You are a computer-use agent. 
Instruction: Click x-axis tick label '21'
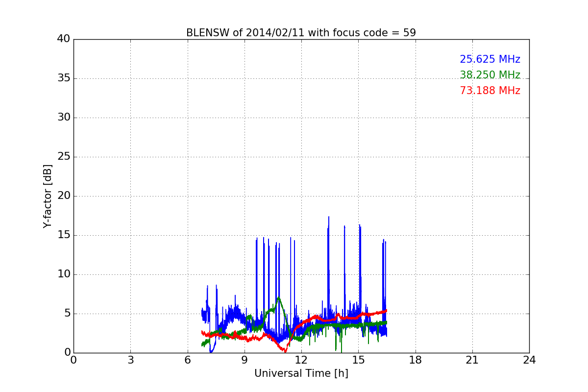click(472, 360)
